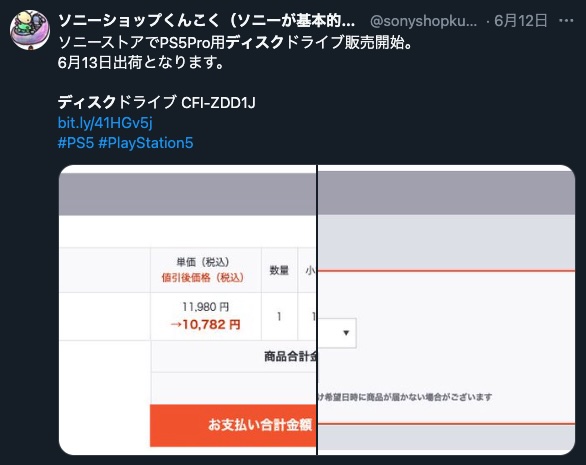Click the original price 11,980 円

pyautogui.click(x=205, y=307)
